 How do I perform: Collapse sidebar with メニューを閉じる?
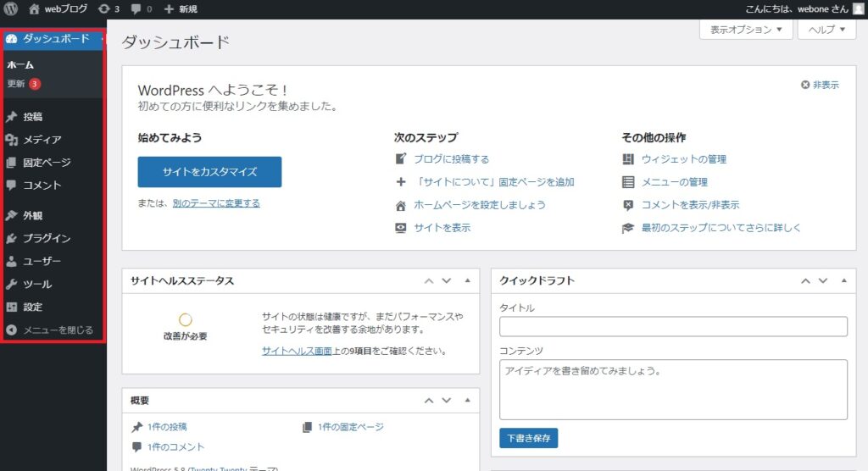coord(50,330)
